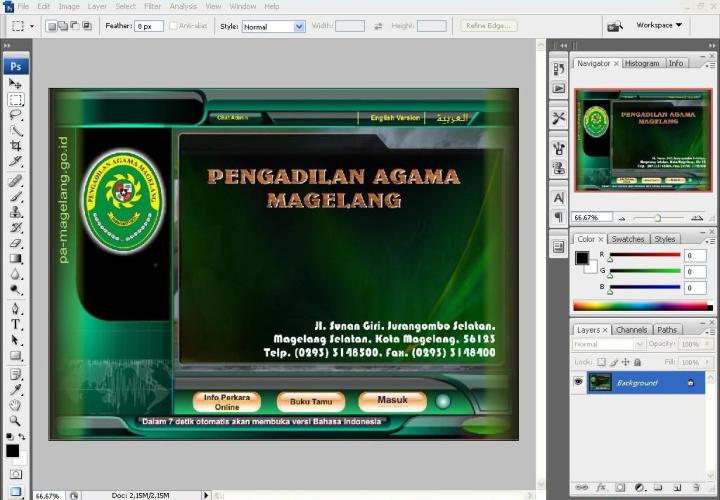Click the Refine Edge button
The width and height of the screenshot is (720, 500).
[x=489, y=26]
